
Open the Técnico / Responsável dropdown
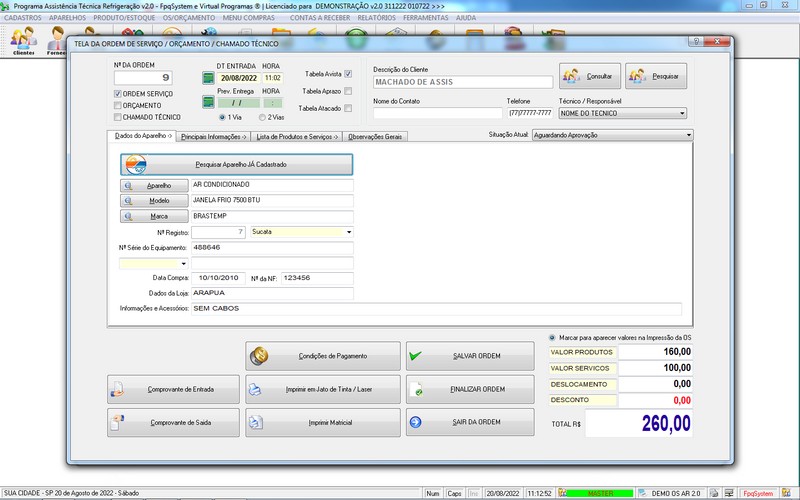(689, 113)
